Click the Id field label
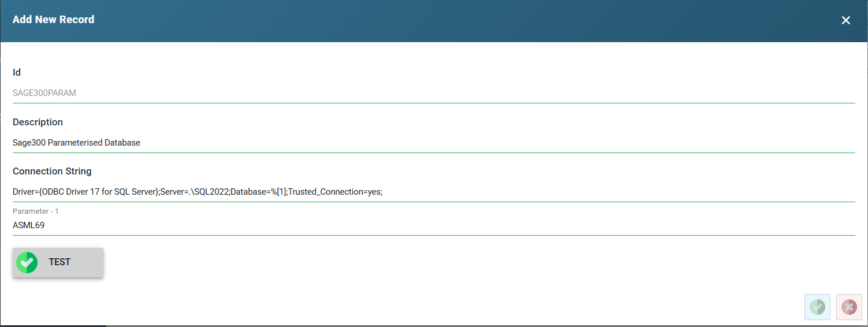The image size is (868, 327). [17, 72]
